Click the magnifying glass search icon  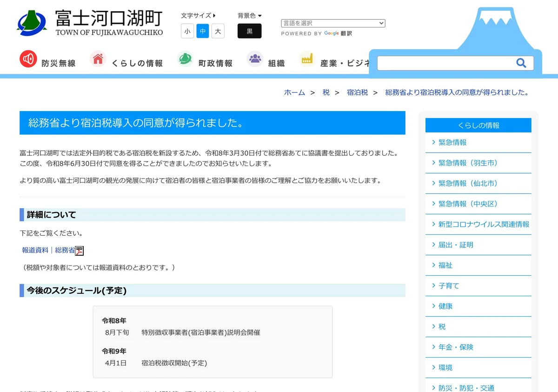(x=521, y=63)
